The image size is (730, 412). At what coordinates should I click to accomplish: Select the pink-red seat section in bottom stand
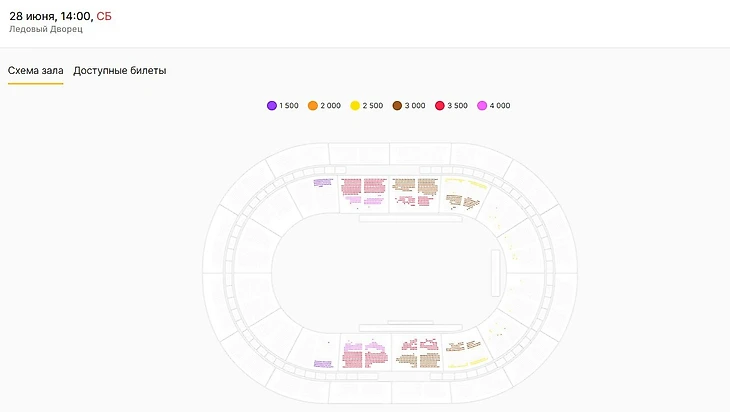click(364, 355)
